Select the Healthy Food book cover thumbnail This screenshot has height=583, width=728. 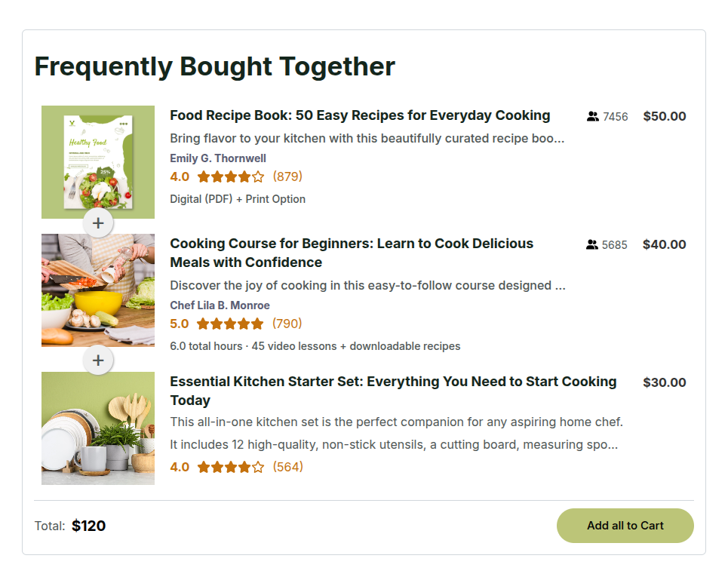tap(98, 161)
